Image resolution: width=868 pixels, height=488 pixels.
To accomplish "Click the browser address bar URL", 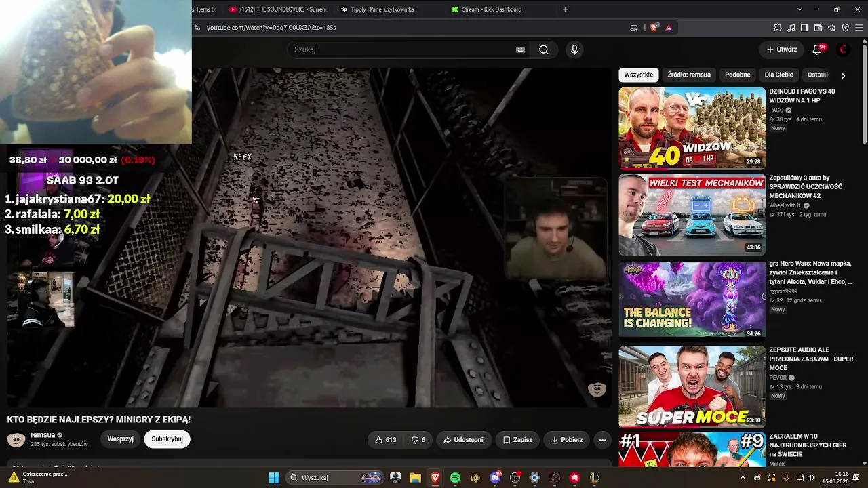I will point(271,28).
